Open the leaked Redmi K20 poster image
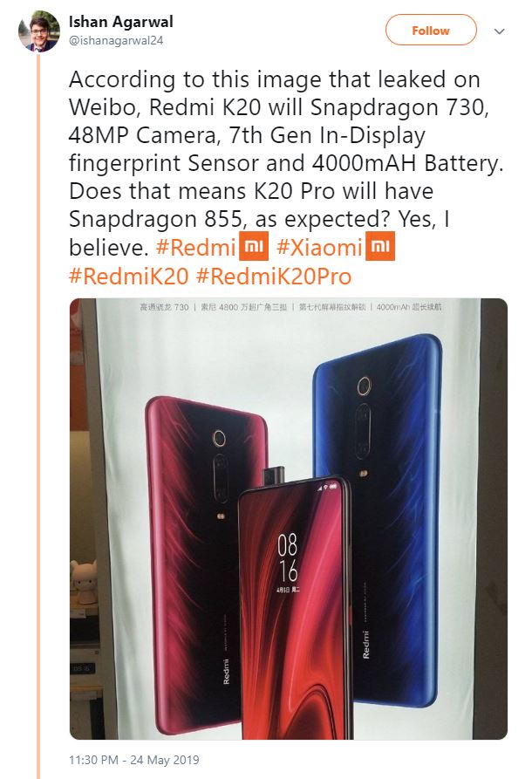The image size is (532, 779). coord(288,519)
